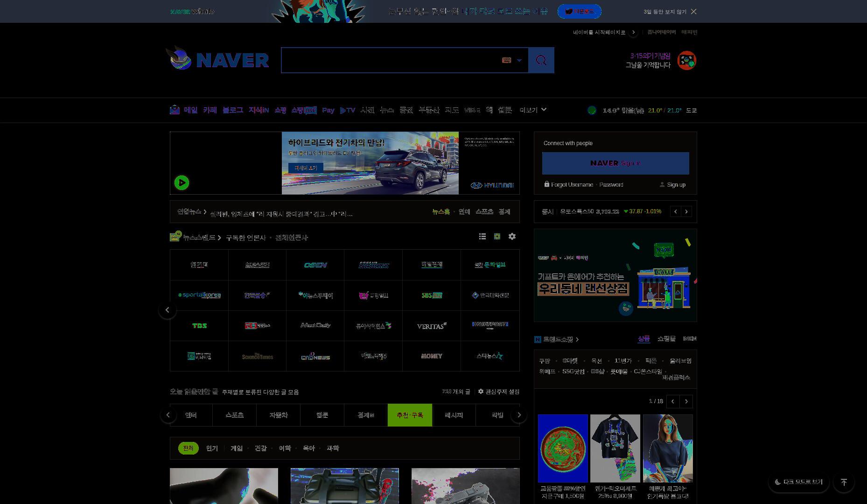Click Forgot Username link
This screenshot has height=504, width=867.
pyautogui.click(x=572, y=185)
